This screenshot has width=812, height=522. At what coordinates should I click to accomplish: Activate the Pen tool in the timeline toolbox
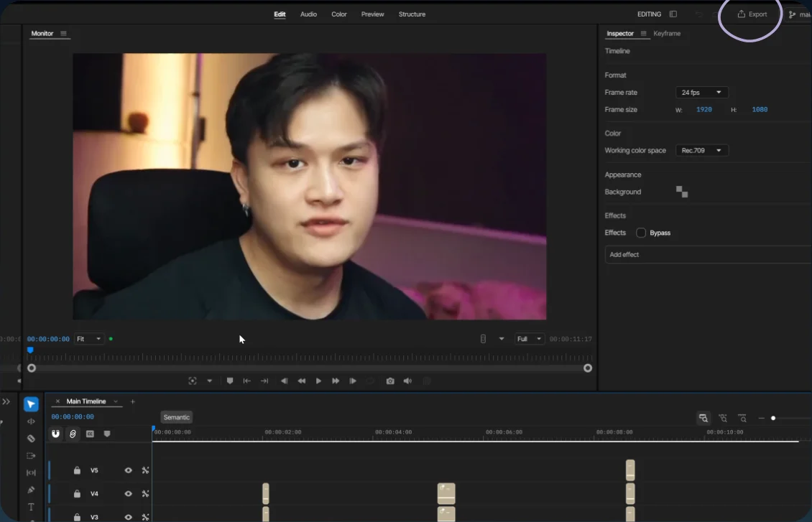tap(31, 490)
